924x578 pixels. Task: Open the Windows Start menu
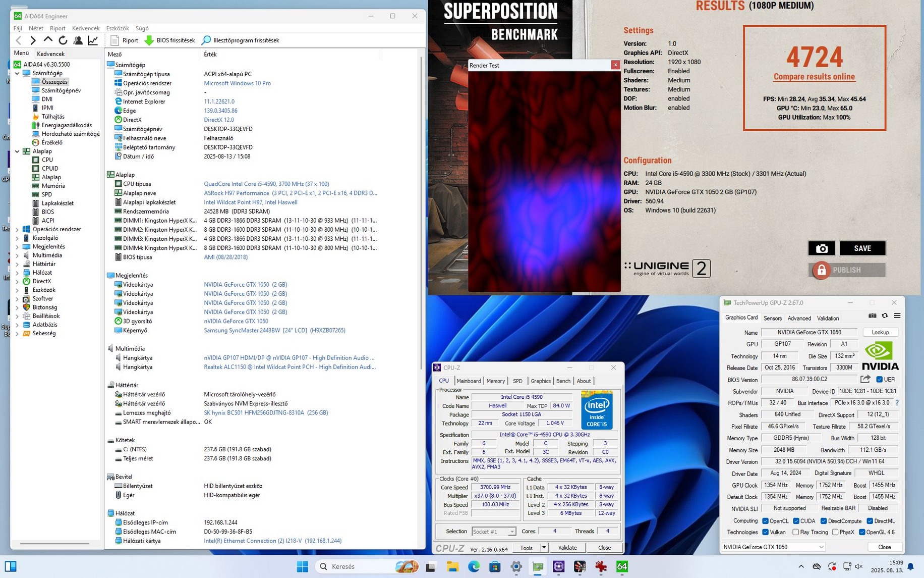(302, 566)
